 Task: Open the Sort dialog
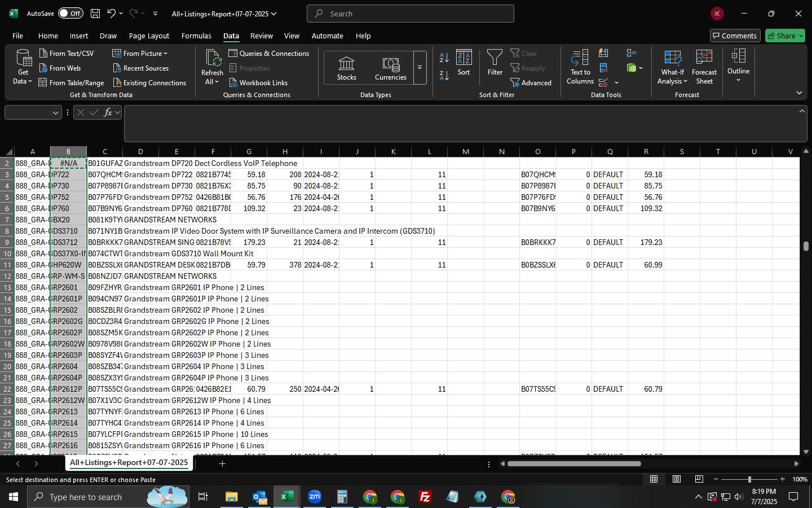[464, 62]
